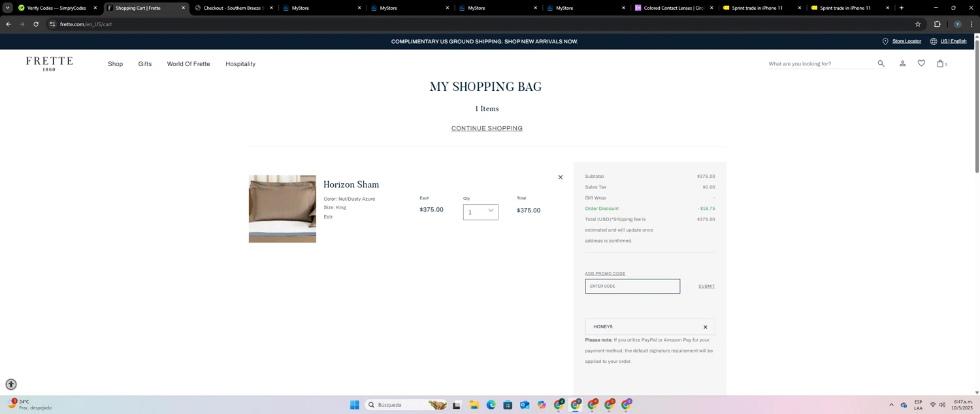The image size is (980, 414).
Task: Remove Horizon Sham with the X icon
Action: click(560, 177)
